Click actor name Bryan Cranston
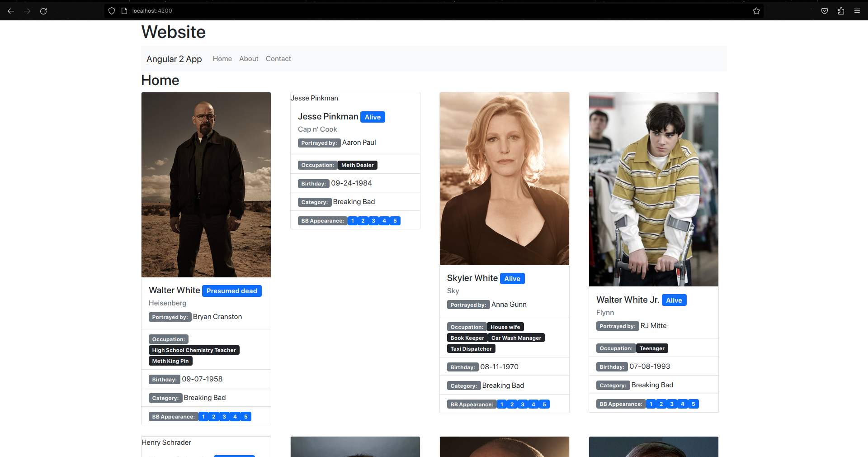Viewport: 868px width, 457px height. (217, 317)
